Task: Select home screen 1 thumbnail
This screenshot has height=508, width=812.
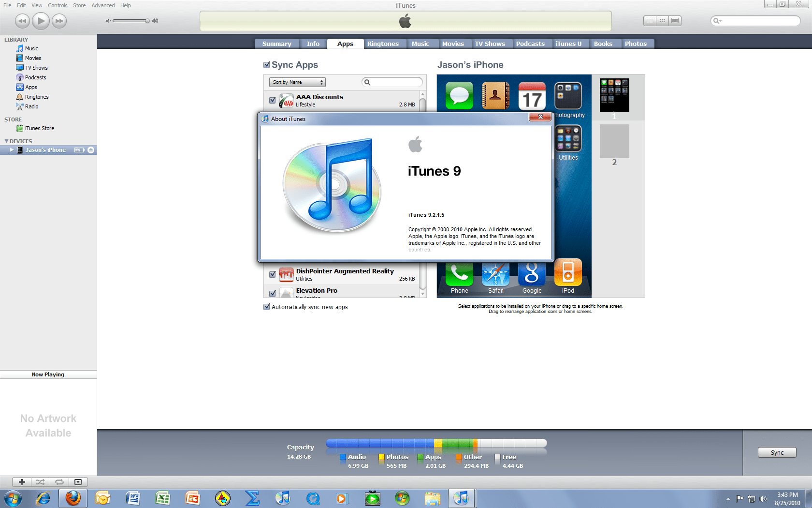Action: pos(614,95)
